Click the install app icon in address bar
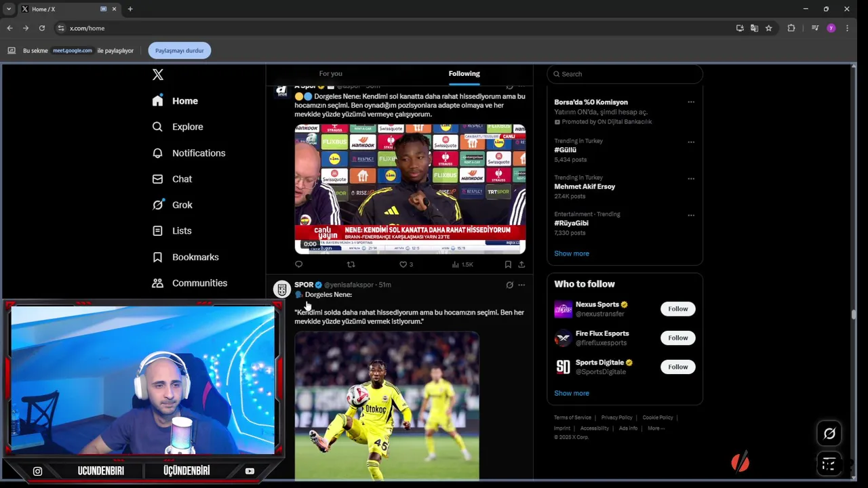Image resolution: width=868 pixels, height=488 pixels. (x=740, y=28)
